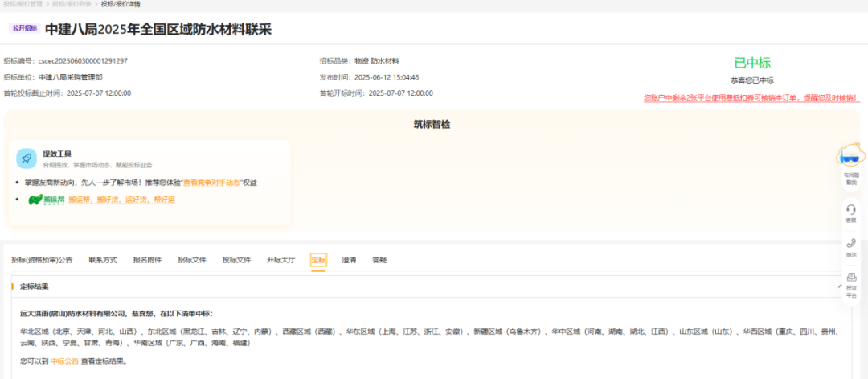868x379 pixels.
Task: Open the 投诉平台 icon
Action: coord(851,278)
